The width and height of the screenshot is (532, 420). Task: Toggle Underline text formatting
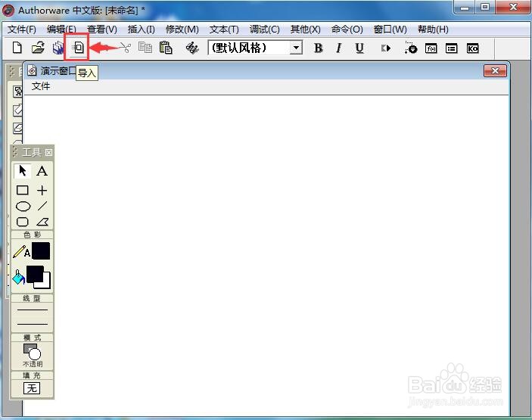[x=359, y=48]
